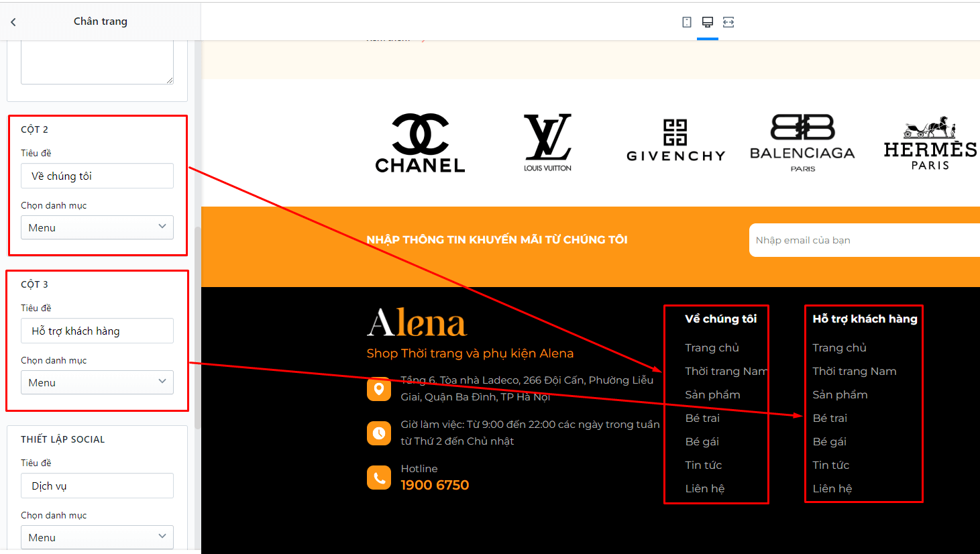Viewport: 980px width, 554px height.
Task: Click inside the empty textarea at panel top
Action: point(97,62)
